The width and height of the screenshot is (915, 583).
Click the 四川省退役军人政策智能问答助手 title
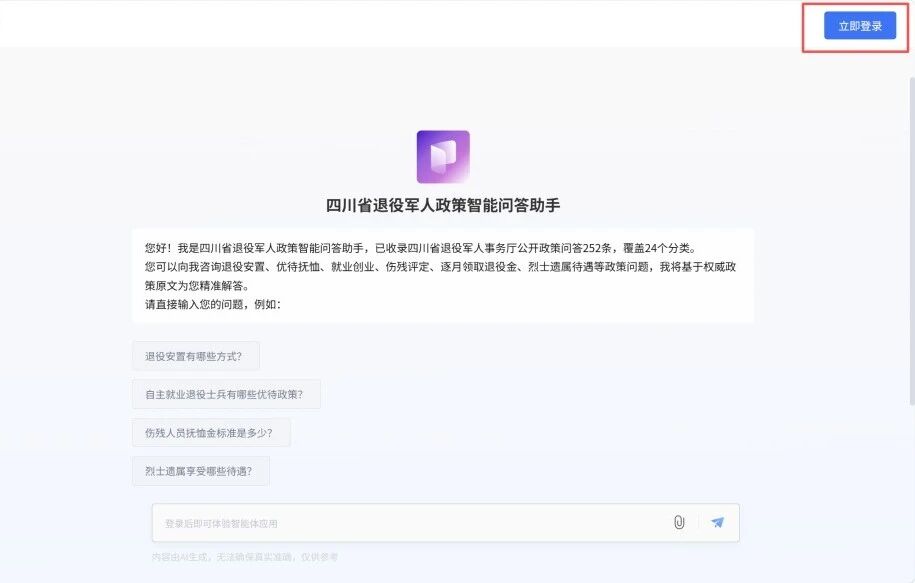coord(443,205)
